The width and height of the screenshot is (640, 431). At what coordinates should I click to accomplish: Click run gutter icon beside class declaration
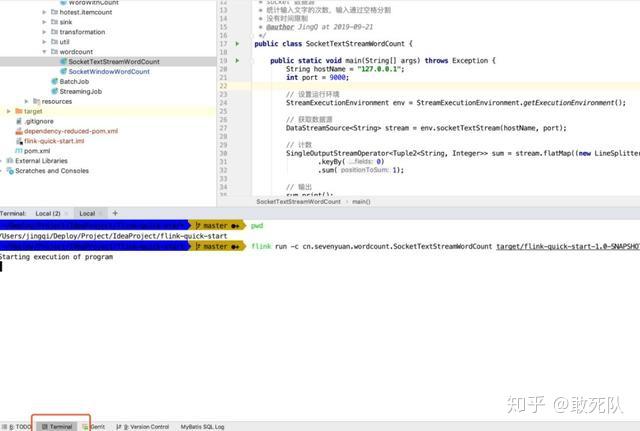pyautogui.click(x=238, y=44)
